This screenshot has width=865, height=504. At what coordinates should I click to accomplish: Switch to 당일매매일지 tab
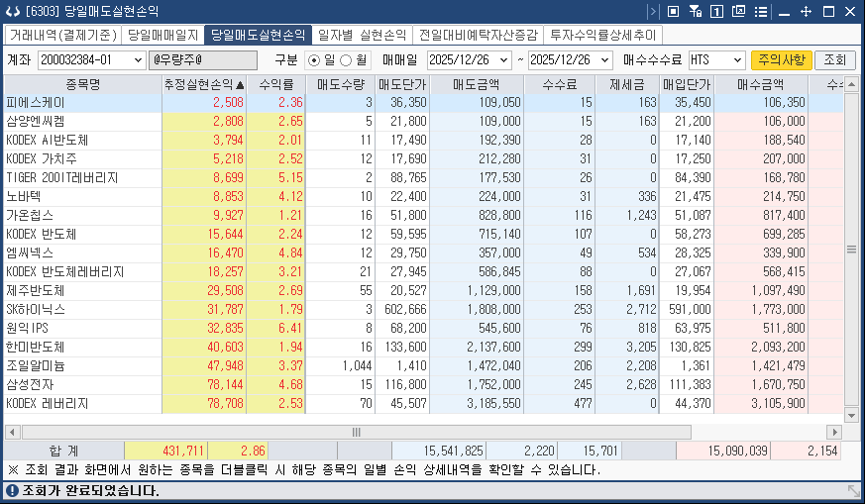[162, 35]
